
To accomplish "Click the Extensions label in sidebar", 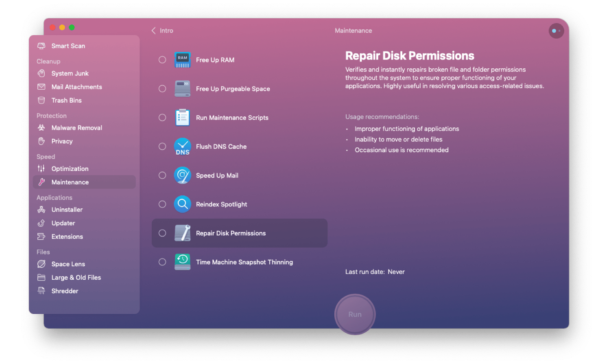I will point(67,237).
